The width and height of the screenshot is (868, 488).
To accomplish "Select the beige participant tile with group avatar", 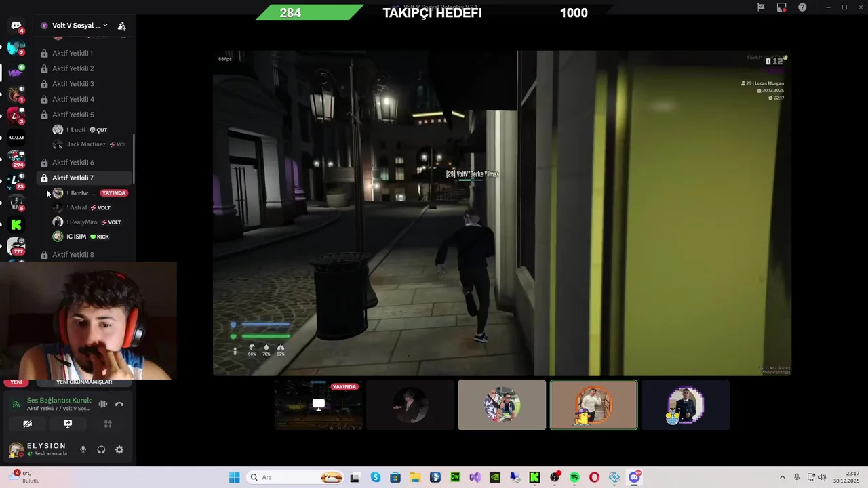I will [x=502, y=405].
